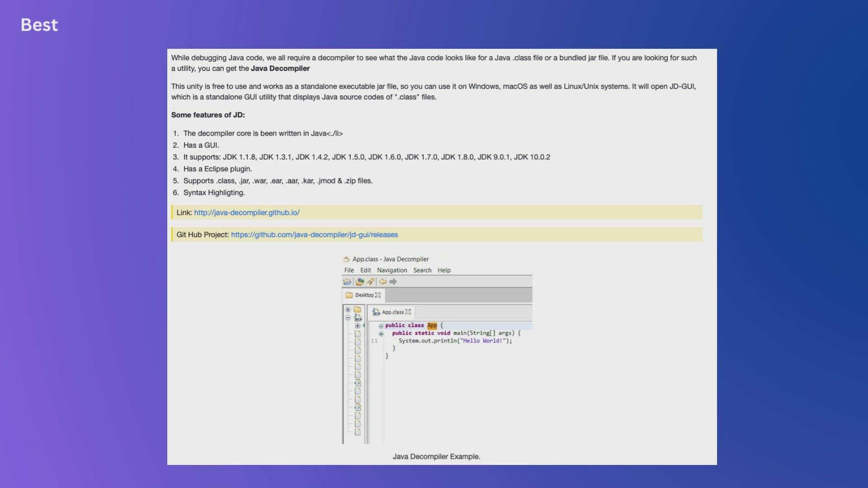Screen dimensions: 868x488
Task: Click the Search toolbar icon next to Open Type
Action: click(x=371, y=282)
